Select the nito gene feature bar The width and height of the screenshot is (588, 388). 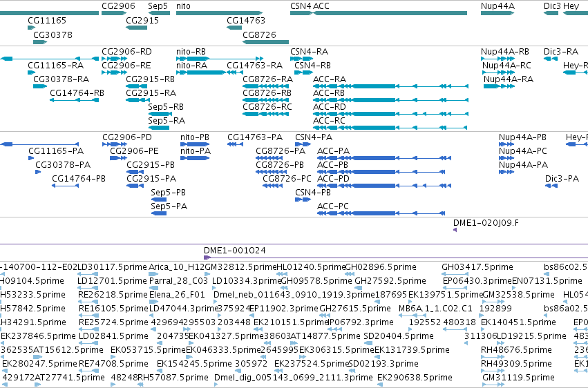tap(219, 13)
